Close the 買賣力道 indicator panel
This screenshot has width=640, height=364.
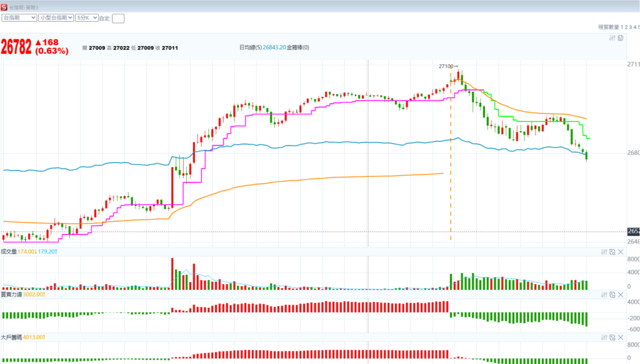620,294
